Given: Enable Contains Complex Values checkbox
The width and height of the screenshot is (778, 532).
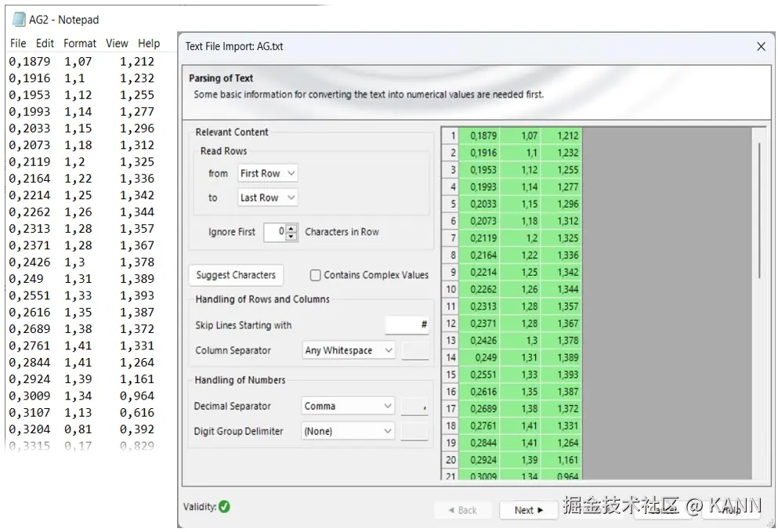Looking at the screenshot, I should coord(315,275).
